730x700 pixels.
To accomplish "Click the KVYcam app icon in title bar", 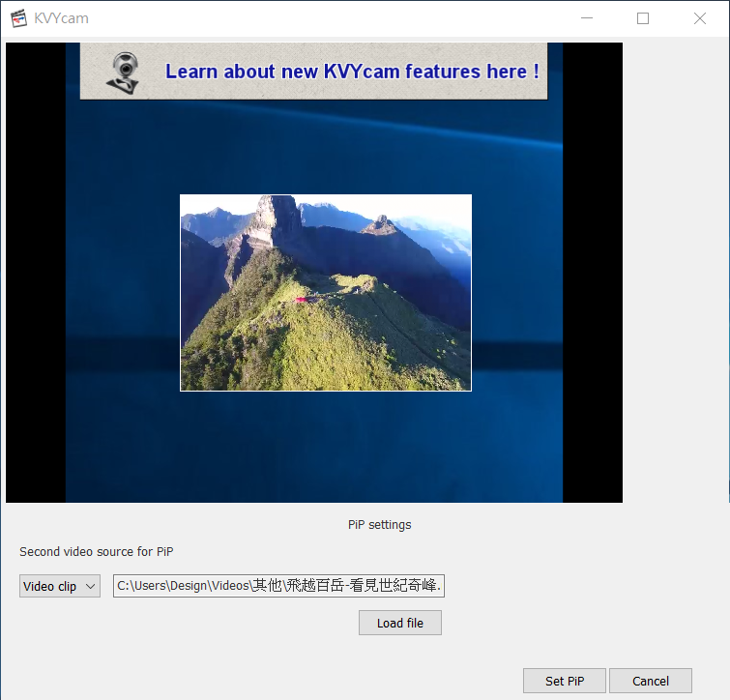I will tap(18, 18).
